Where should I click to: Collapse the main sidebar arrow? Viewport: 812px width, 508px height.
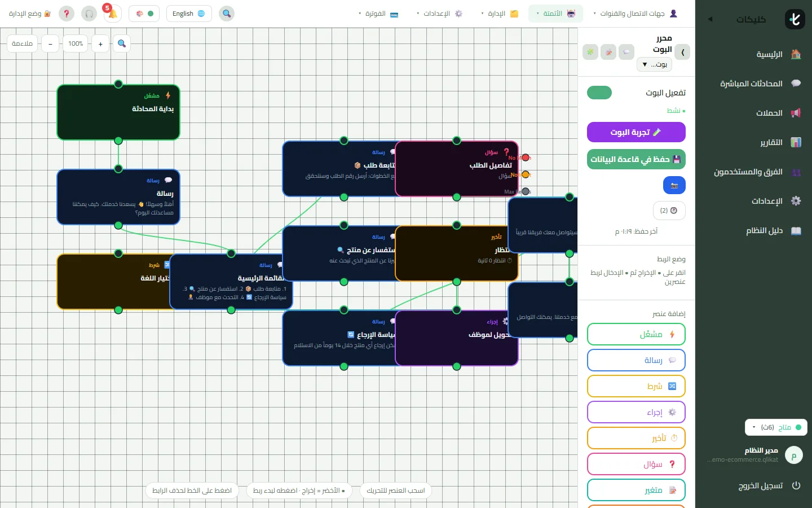pyautogui.click(x=710, y=19)
